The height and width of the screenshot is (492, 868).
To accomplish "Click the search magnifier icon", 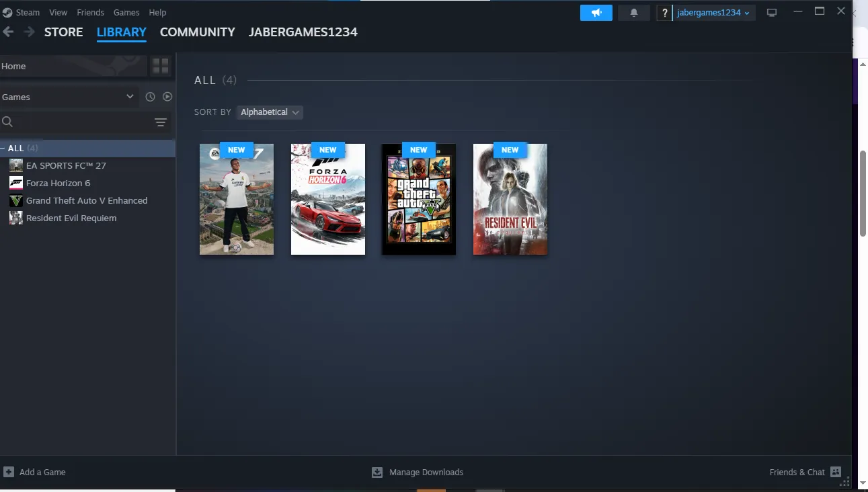I will 7,122.
